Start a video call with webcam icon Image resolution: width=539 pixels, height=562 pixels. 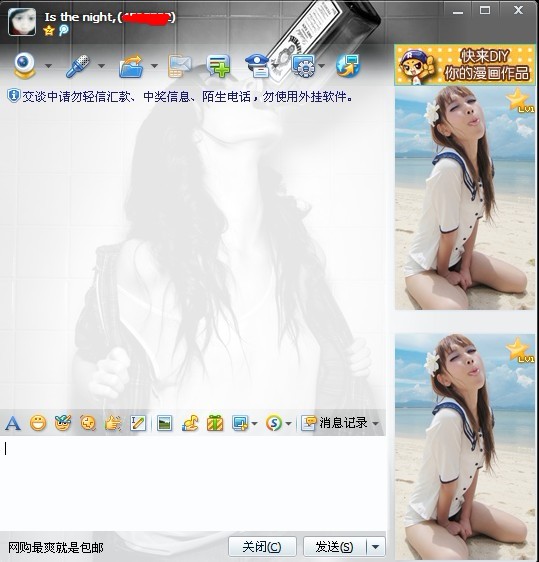click(24, 65)
